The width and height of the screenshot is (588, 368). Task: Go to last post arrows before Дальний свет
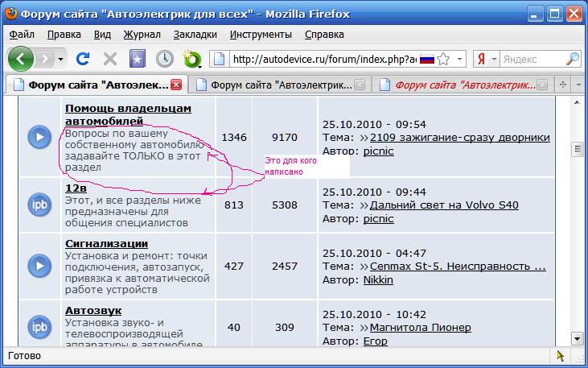(x=364, y=205)
